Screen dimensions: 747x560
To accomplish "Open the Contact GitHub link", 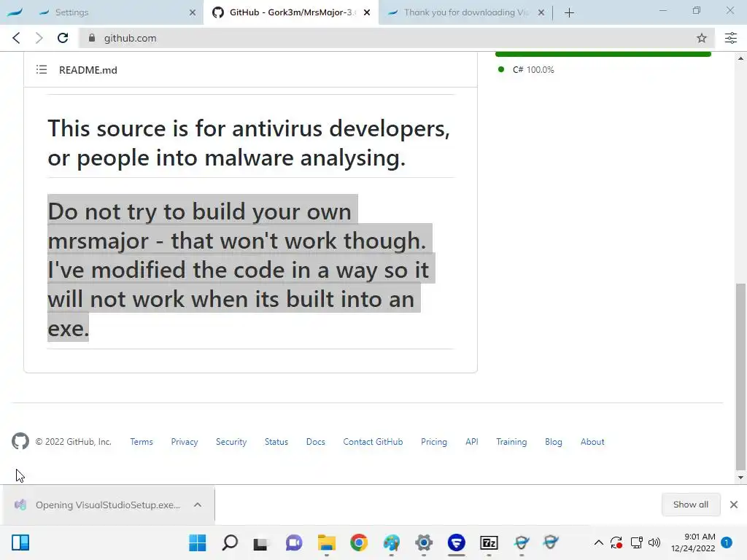I will click(x=373, y=442).
